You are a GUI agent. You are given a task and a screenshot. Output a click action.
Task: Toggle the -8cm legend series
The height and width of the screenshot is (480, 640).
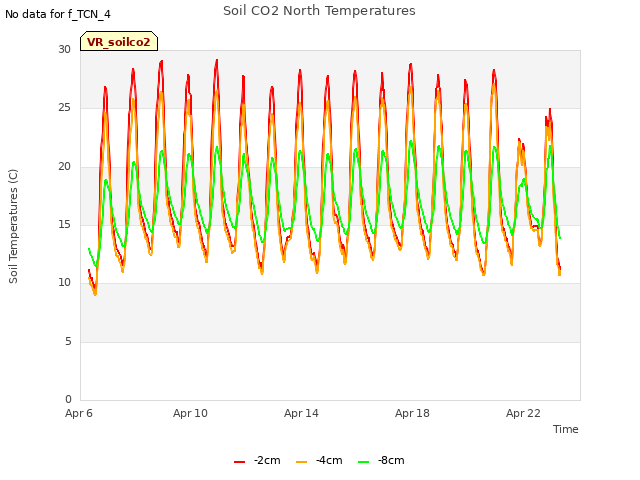[x=381, y=460]
